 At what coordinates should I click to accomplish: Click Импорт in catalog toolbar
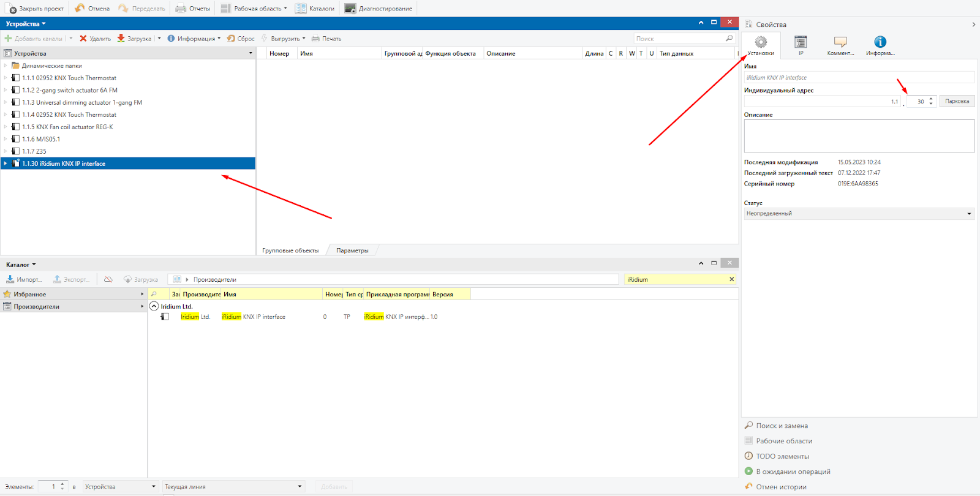tap(23, 279)
